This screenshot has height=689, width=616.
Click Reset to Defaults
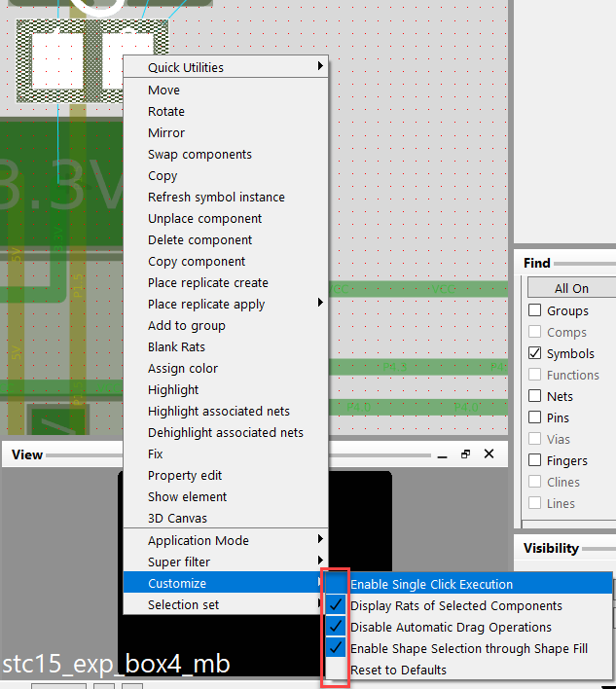[398, 671]
